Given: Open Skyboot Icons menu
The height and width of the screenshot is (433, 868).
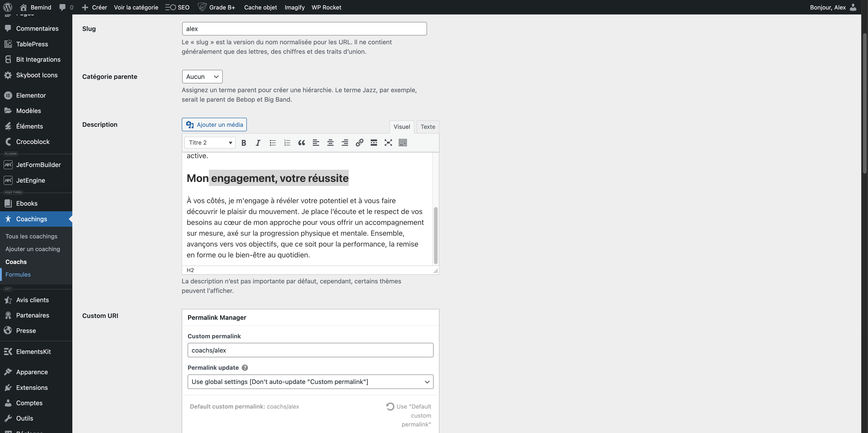Looking at the screenshot, I should tap(36, 75).
